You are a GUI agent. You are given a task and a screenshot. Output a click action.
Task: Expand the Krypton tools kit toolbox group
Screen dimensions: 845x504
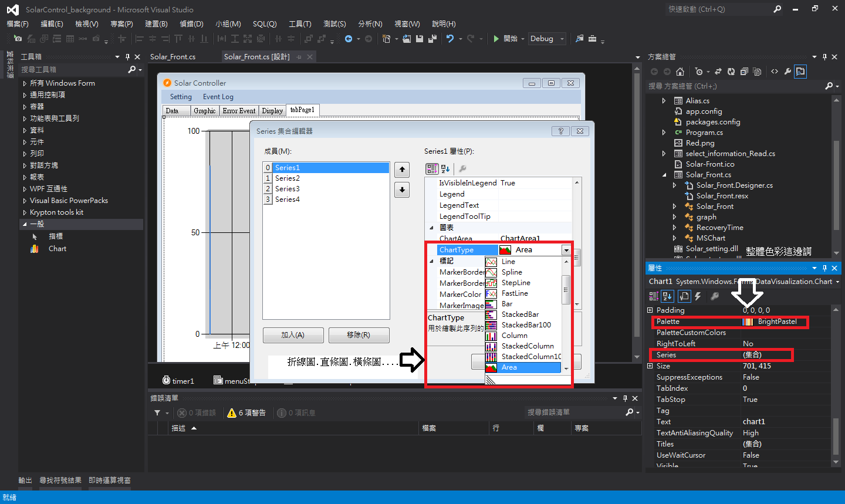[25, 212]
